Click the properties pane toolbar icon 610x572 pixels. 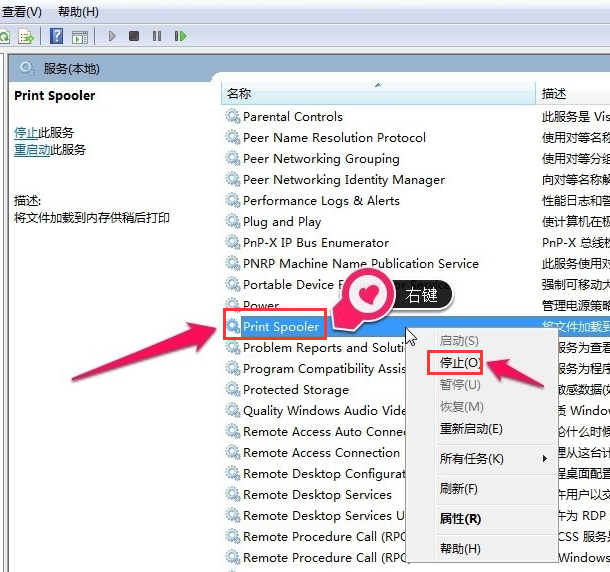tap(80, 36)
